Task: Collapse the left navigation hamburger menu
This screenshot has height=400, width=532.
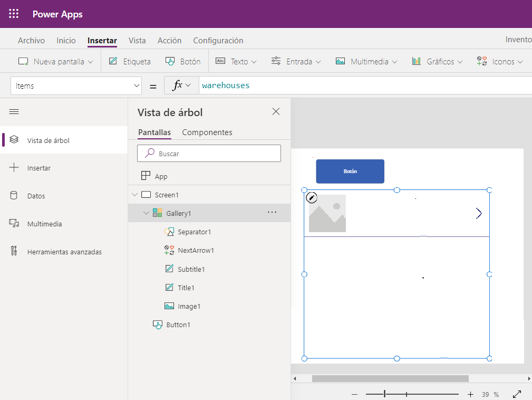Action: pyautogui.click(x=14, y=112)
